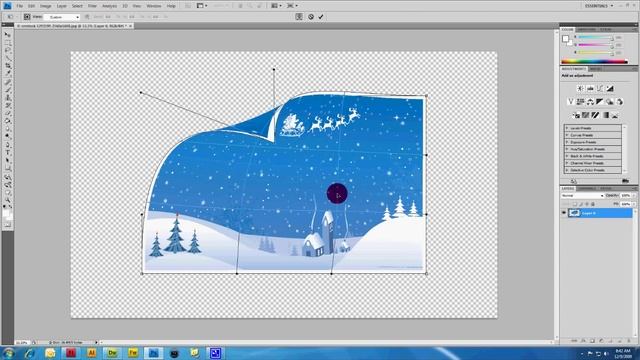Viewport: 640px width, 360px height.
Task: Switch to the Masks panel tab
Action: [595, 69]
